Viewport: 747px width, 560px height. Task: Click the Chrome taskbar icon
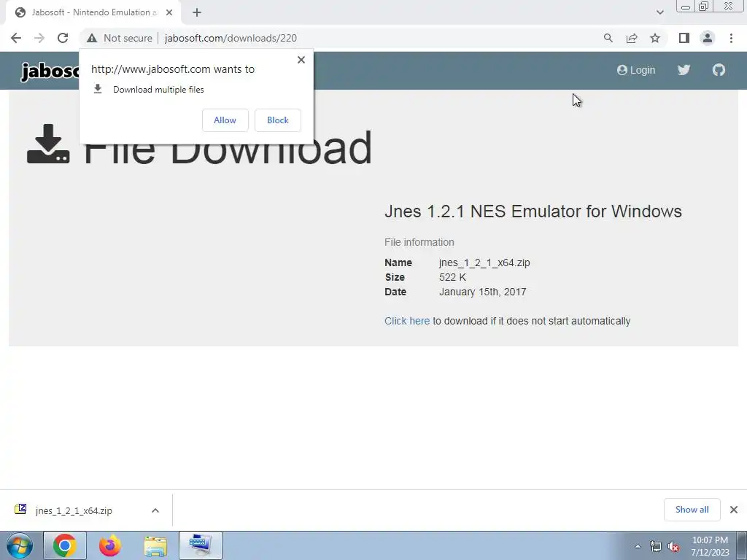65,545
